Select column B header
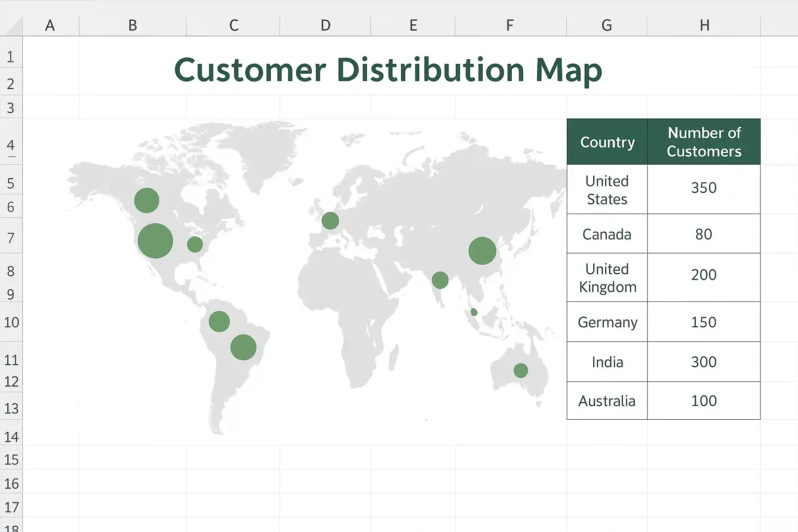The height and width of the screenshot is (532, 798). pyautogui.click(x=132, y=25)
